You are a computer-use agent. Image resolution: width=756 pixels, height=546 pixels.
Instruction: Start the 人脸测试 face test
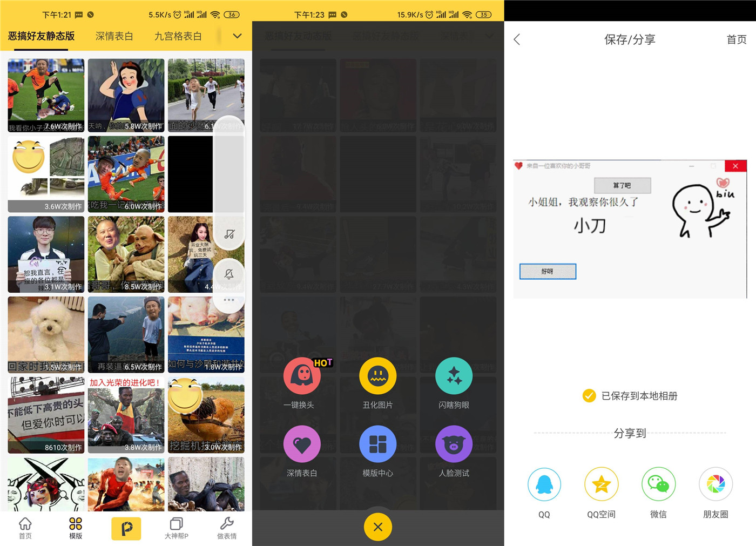click(x=454, y=443)
